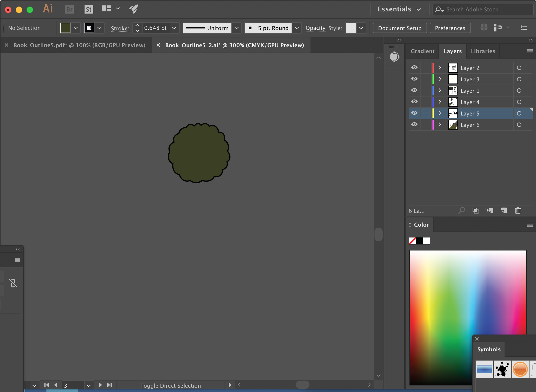Image resolution: width=536 pixels, height=392 pixels.
Task: Click the target circle of Layer 5
Action: click(519, 113)
